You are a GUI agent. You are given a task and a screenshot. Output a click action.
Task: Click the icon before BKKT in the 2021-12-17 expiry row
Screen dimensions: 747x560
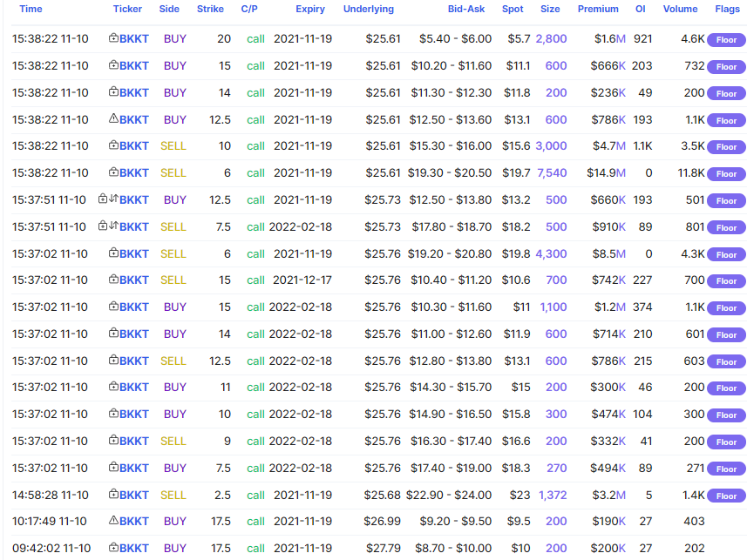(x=113, y=280)
